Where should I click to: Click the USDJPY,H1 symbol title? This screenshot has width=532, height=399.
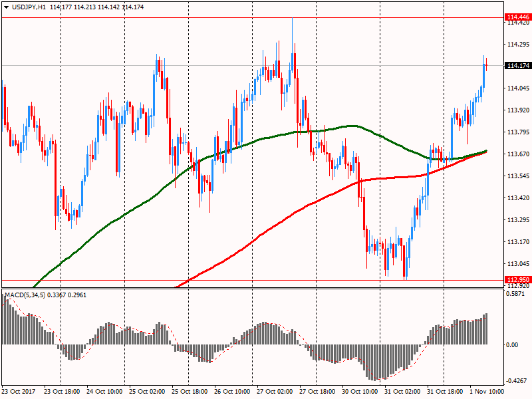click(29, 7)
